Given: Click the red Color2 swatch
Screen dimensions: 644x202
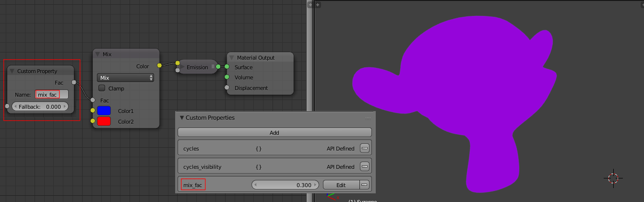Looking at the screenshot, I should point(104,122).
